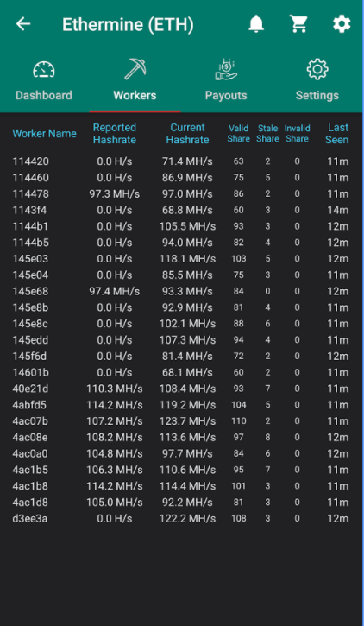Sort by Reported Hashrate column header
Screen dimensions: 364x626
click(x=115, y=134)
